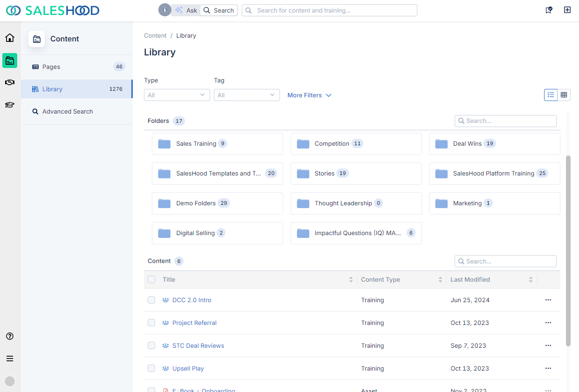Open the Deal Wins folder
The image size is (579, 392).
pos(495,144)
